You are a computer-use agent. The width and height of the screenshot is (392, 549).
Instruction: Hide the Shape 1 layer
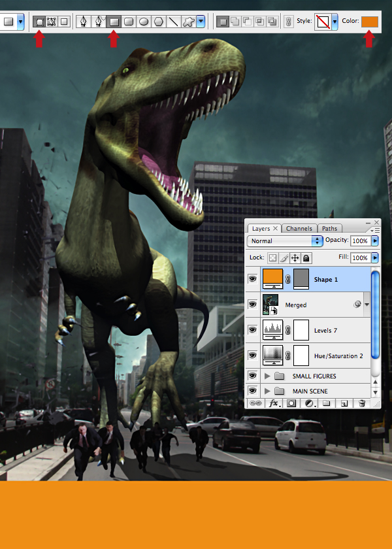click(x=252, y=279)
